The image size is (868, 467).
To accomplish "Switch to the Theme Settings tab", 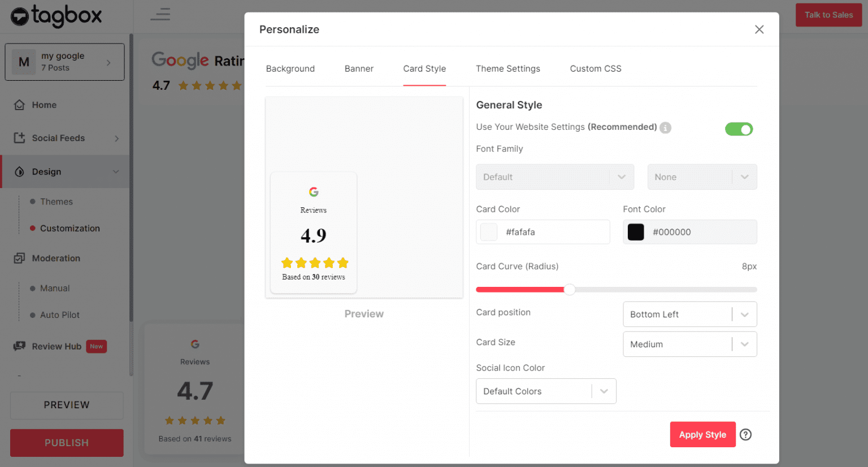I will (x=507, y=68).
